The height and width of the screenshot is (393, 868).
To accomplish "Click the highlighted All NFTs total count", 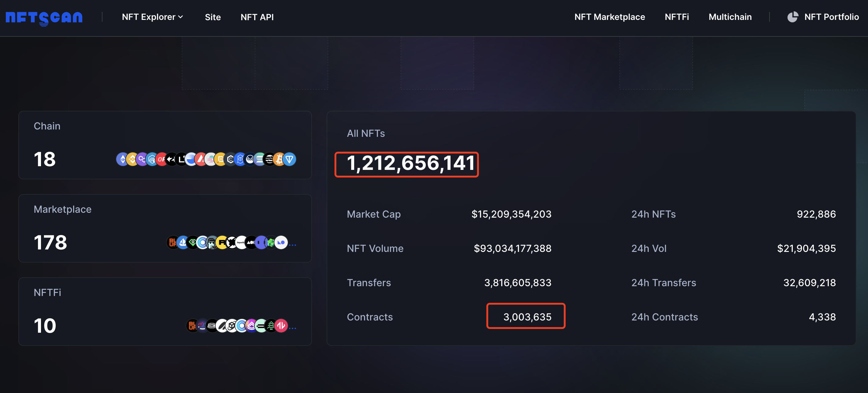I will (406, 165).
